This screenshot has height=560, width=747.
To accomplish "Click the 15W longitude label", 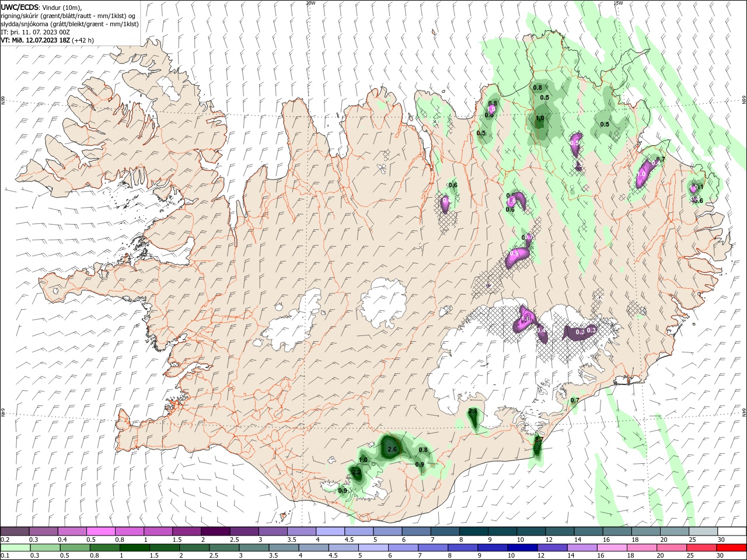I will 618,2.
